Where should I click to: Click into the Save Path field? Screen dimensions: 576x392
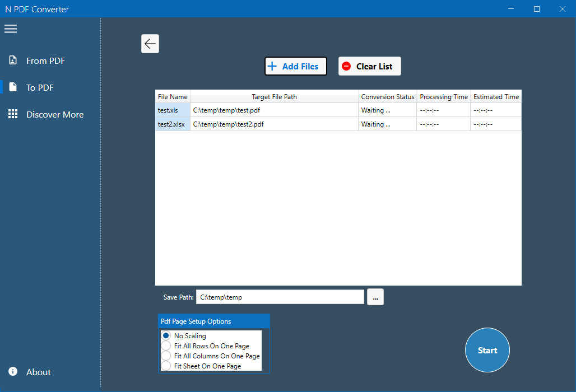[280, 297]
